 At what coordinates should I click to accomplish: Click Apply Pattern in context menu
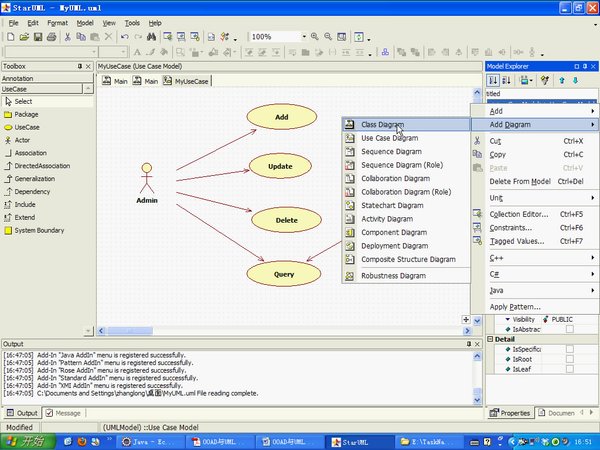coord(516,306)
